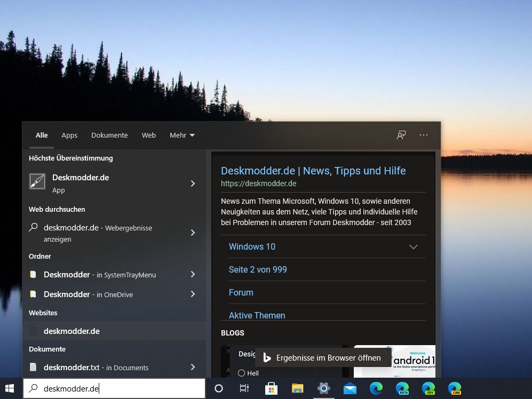Open the https://deskmodder.de URL link
Image resolution: width=532 pixels, height=399 pixels.
259,183
